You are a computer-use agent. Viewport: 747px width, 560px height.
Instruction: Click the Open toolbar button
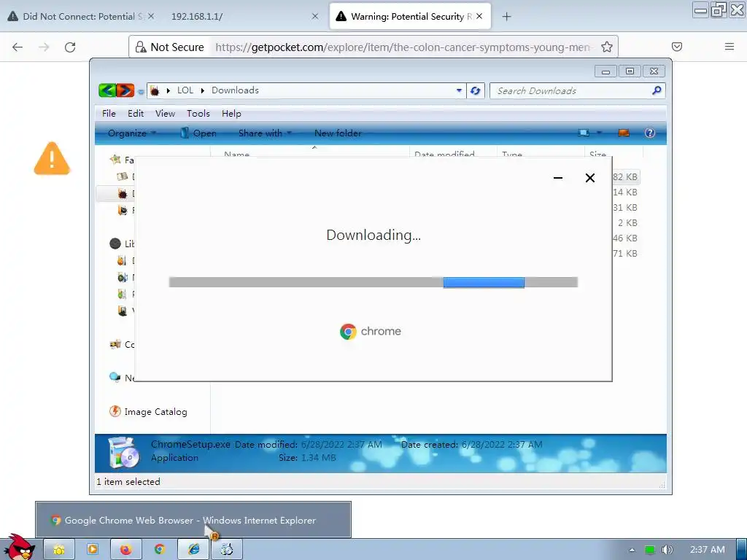pyautogui.click(x=198, y=133)
